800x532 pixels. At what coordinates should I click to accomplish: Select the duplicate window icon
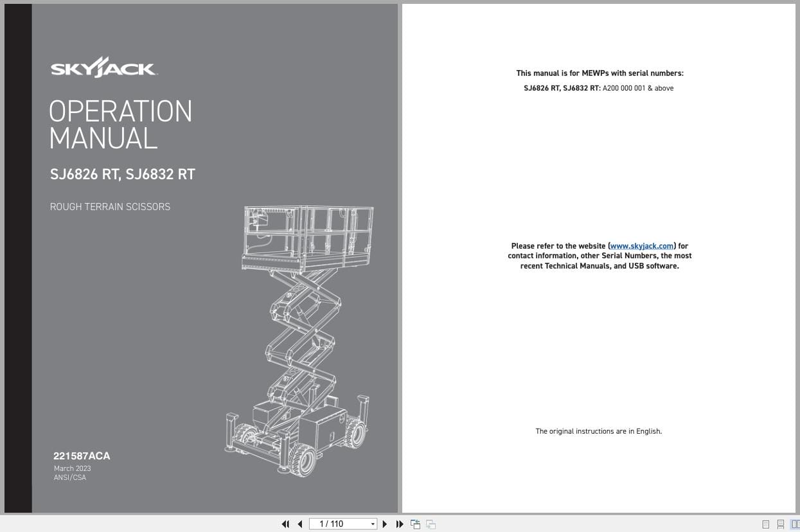pos(431,524)
